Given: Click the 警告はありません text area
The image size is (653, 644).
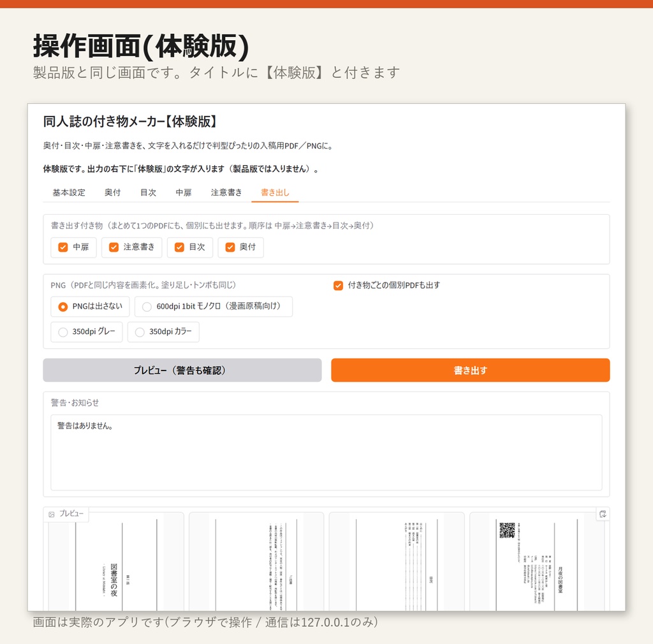Looking at the screenshot, I should tap(326, 453).
